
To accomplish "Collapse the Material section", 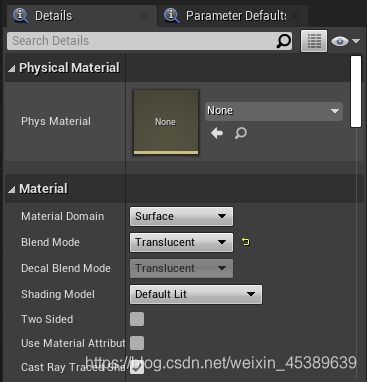I will (x=12, y=190).
